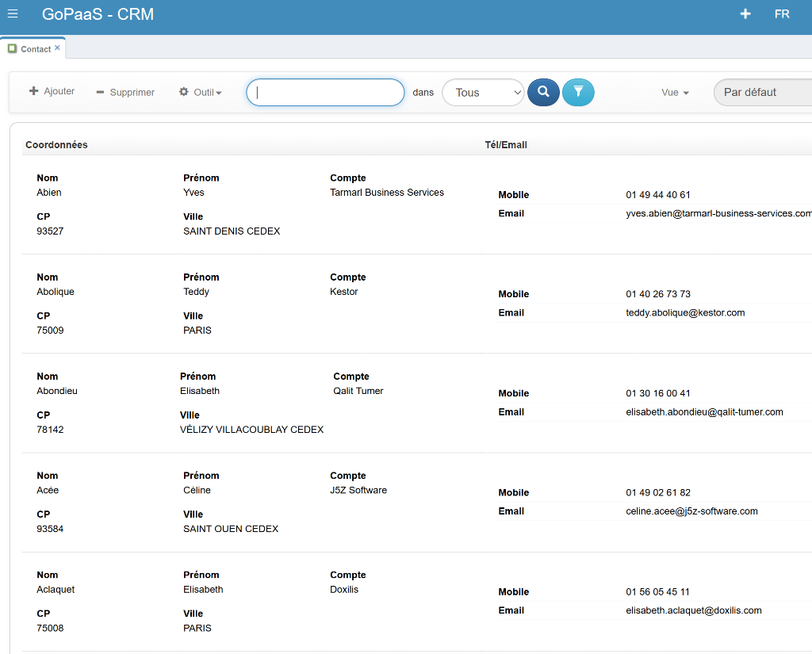This screenshot has width=812, height=654.
Task: Switch language using the FR button
Action: [781, 14]
